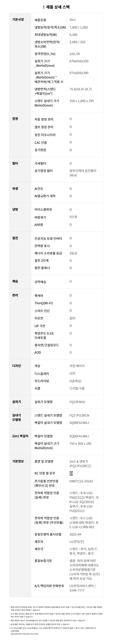Select the 디자인 section label
Viewport: 113px width, 644px height.
[17, 366]
